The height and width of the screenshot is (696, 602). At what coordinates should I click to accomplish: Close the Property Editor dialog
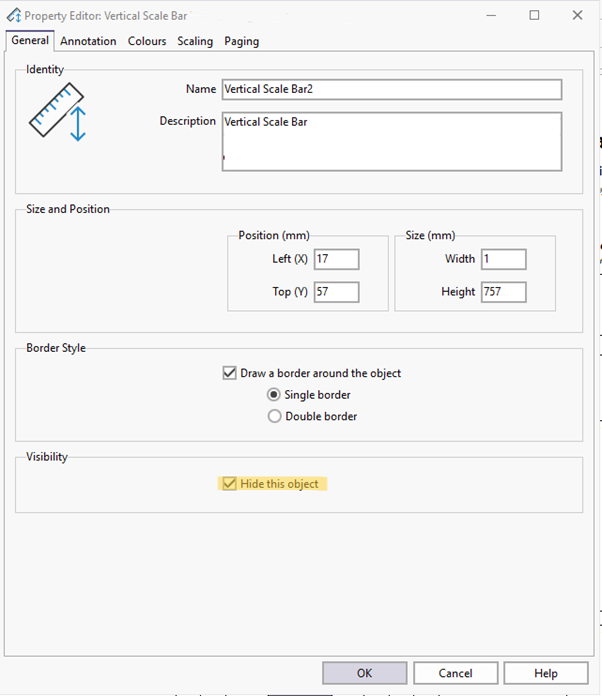(577, 16)
